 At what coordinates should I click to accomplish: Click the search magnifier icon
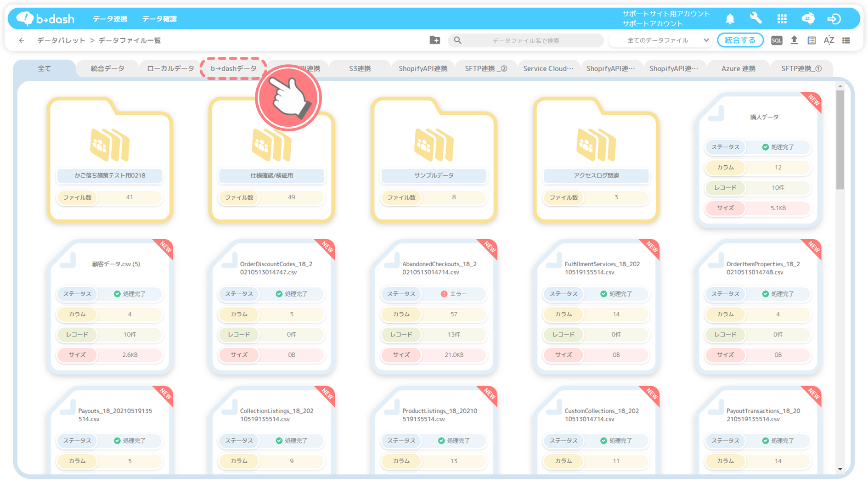(x=457, y=40)
